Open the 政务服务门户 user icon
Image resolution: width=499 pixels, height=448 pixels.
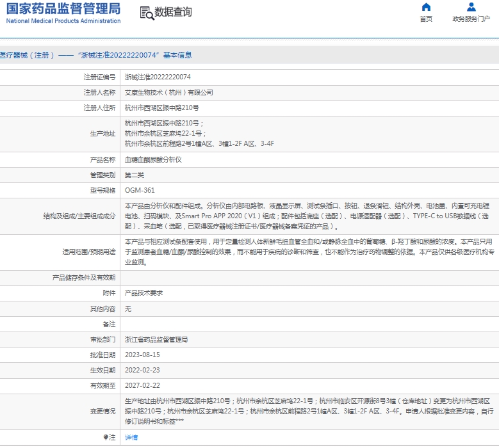point(471,7)
